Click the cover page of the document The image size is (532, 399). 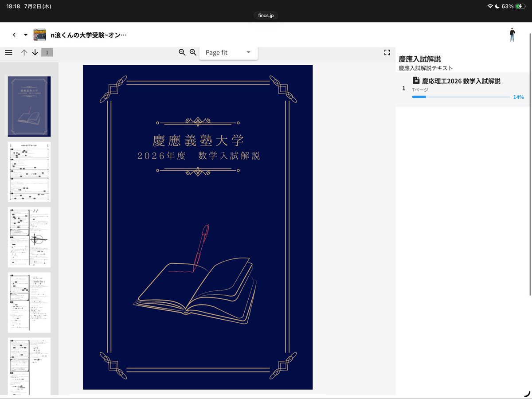[198, 227]
